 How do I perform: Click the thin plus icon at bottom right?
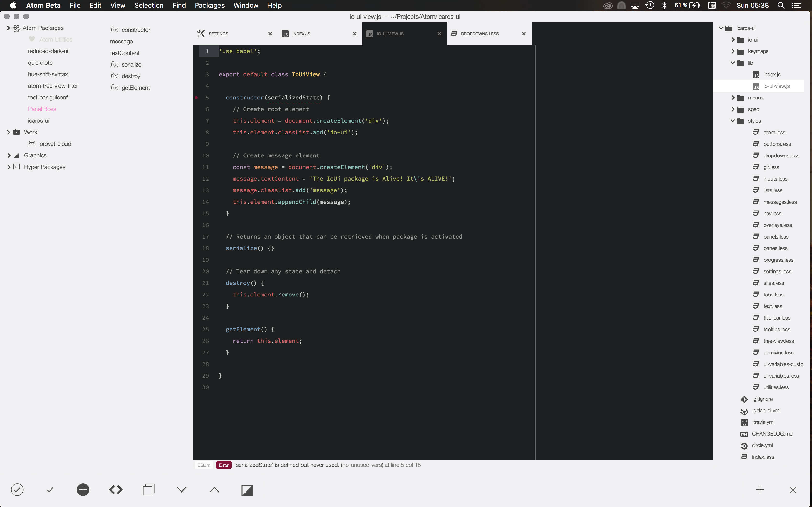pyautogui.click(x=760, y=490)
